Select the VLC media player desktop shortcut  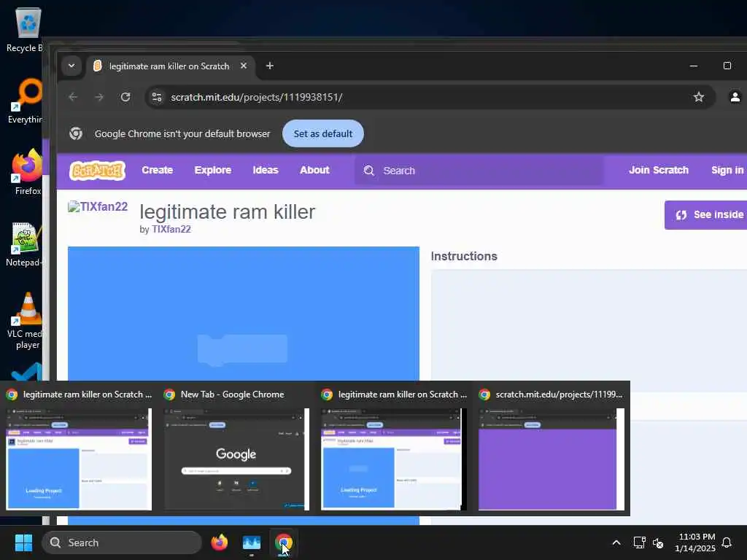25,321
